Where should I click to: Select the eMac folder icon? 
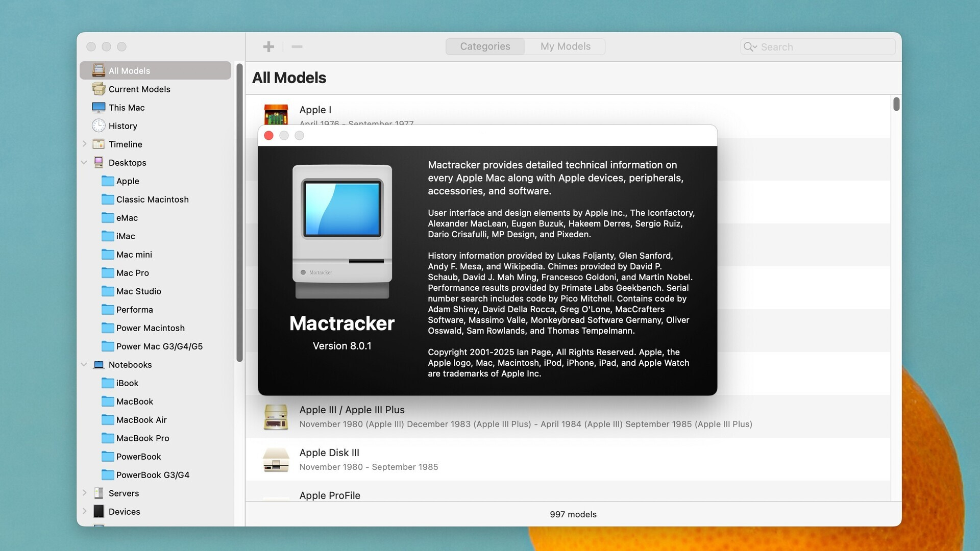tap(108, 217)
